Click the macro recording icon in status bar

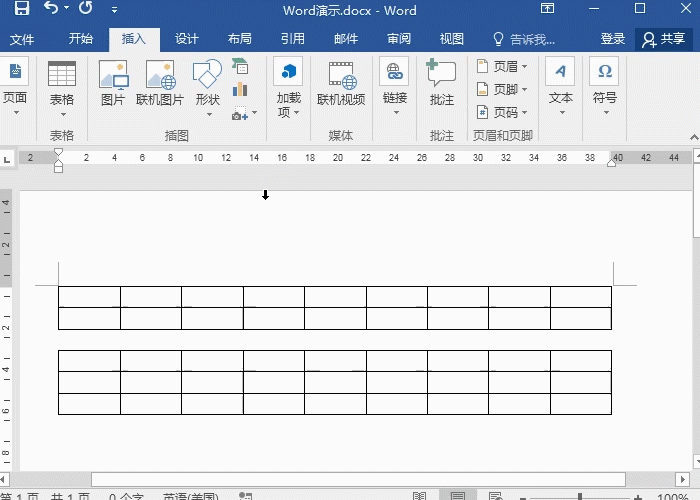coord(245,496)
